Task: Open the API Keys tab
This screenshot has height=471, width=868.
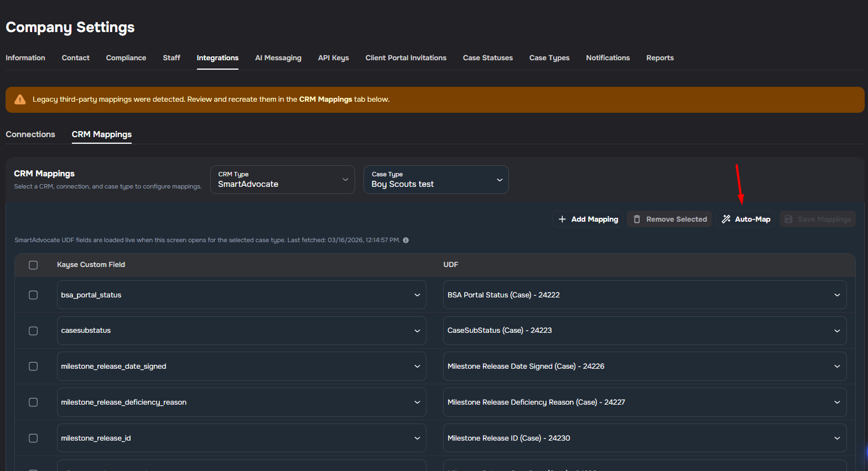Action: [x=333, y=58]
